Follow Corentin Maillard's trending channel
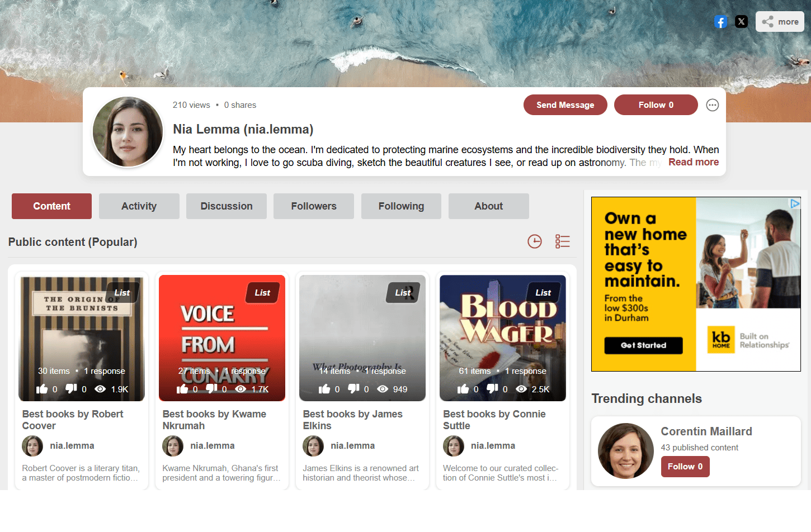The width and height of the screenshot is (811, 532). coord(685,467)
